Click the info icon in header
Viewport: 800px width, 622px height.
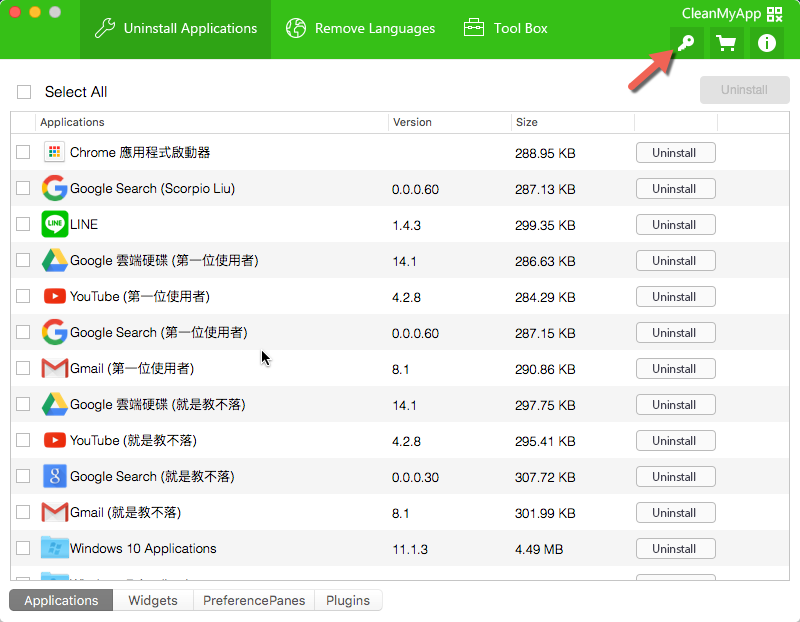(767, 43)
